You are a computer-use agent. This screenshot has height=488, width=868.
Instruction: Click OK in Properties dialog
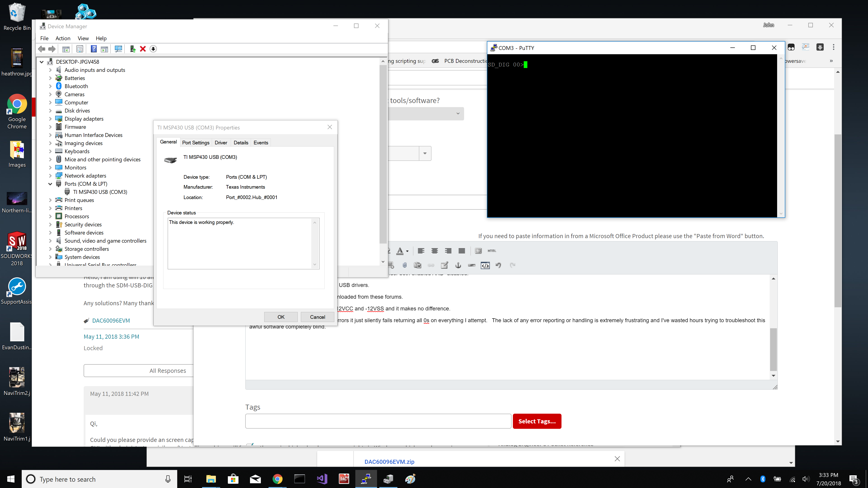coord(281,317)
